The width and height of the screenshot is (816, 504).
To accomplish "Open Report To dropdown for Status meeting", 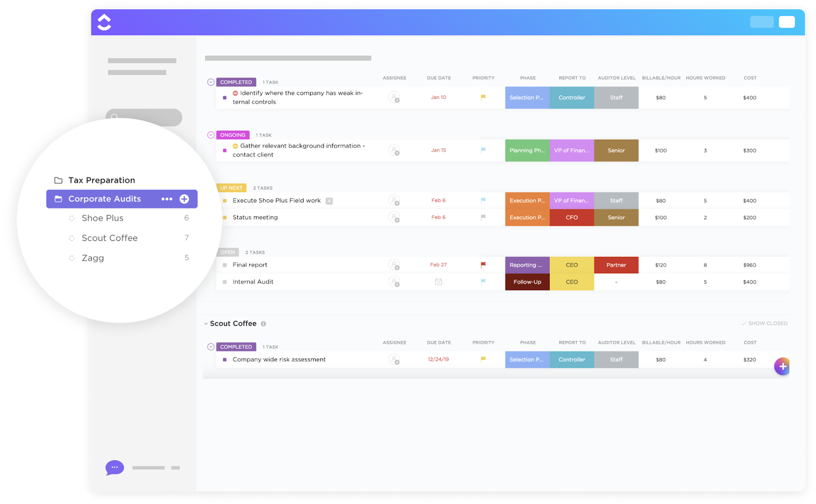I will tap(572, 218).
